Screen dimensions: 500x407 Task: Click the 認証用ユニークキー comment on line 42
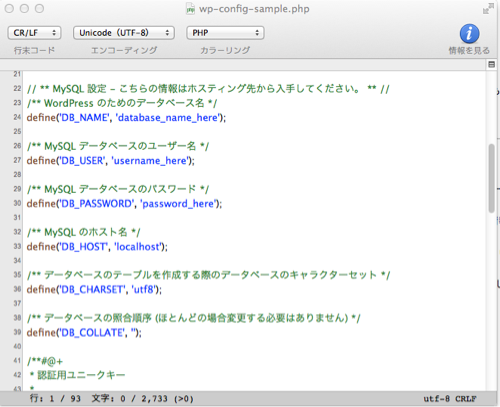pyautogui.click(x=78, y=375)
